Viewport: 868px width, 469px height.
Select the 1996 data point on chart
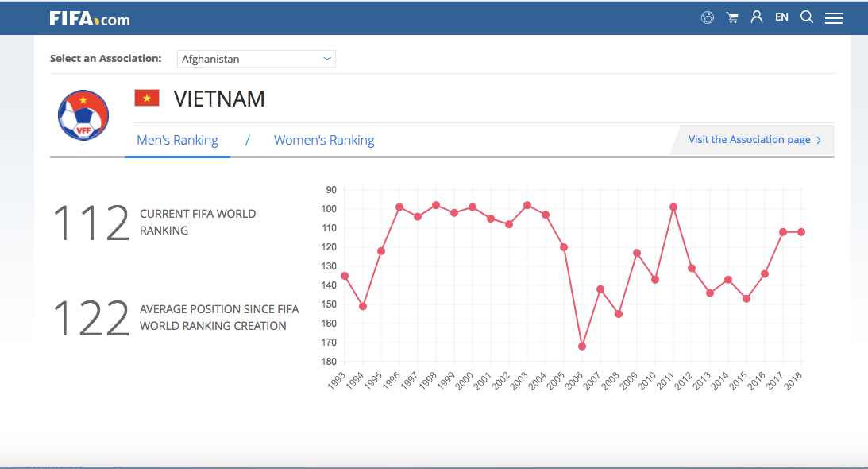click(x=399, y=207)
